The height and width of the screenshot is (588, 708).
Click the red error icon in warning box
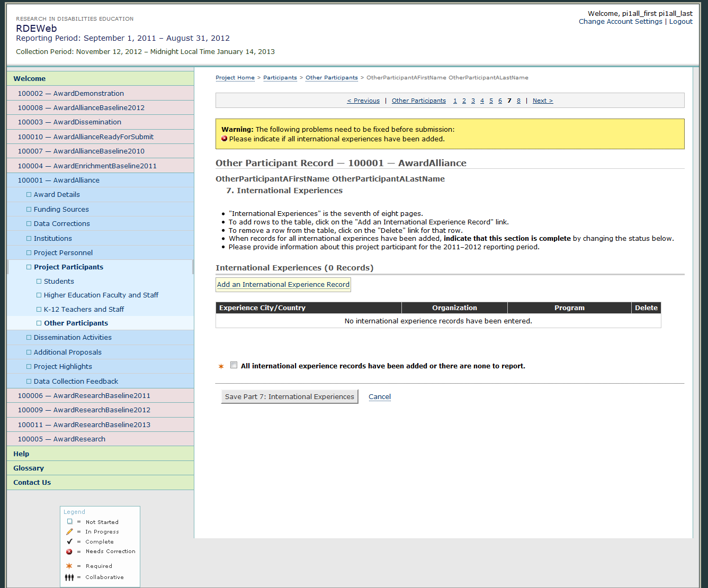(x=225, y=139)
